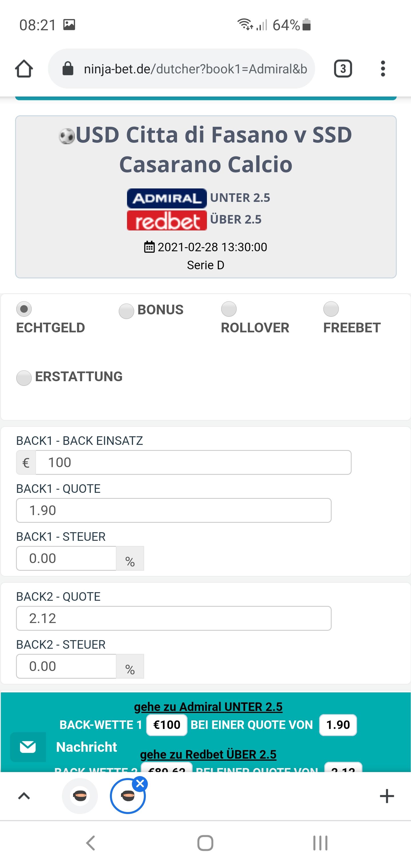This screenshot has width=411, height=868.
Task: Select the BONUS radio option
Action: pyautogui.click(x=126, y=311)
